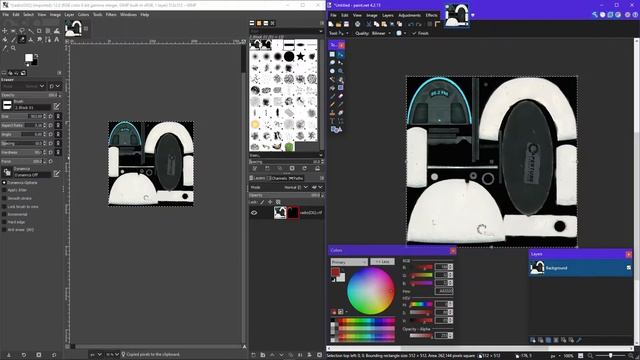Click paint.net Opacity Alpha slider
This screenshot has width=640, height=360.
[x=421, y=336]
